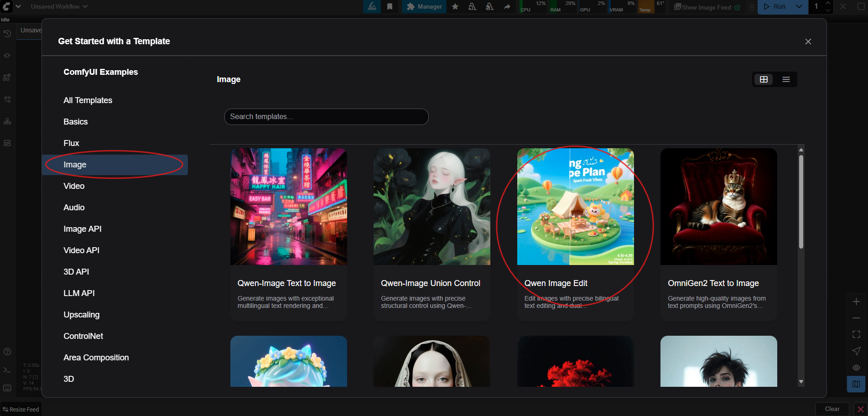Open the Unsaved Workflow dropdown
This screenshot has width=868, height=416.
(59, 6)
